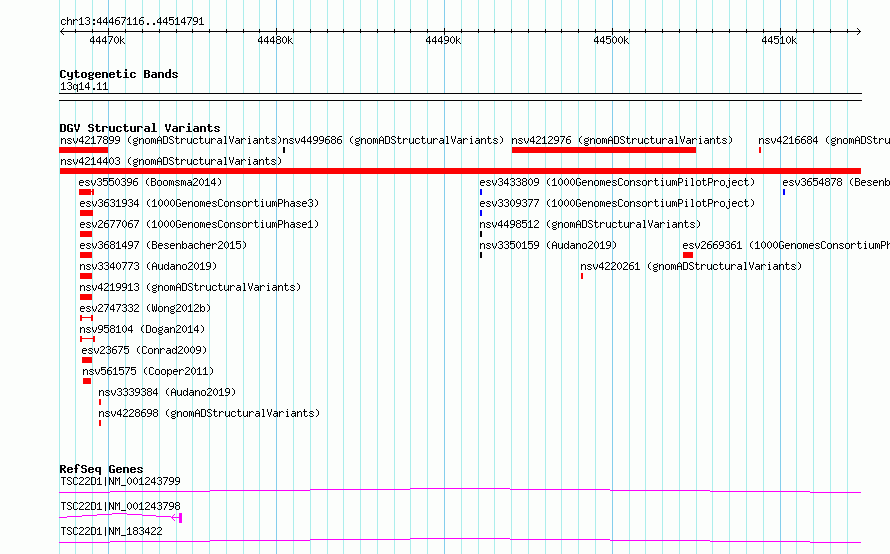Open TSC22D1|NM_001243799 transcript label
Viewport: 890px width, 554px height.
(x=120, y=481)
